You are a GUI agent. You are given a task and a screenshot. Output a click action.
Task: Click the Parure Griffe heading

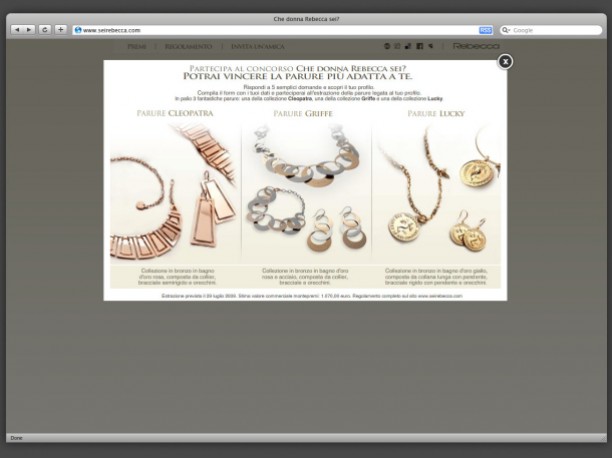[303, 114]
